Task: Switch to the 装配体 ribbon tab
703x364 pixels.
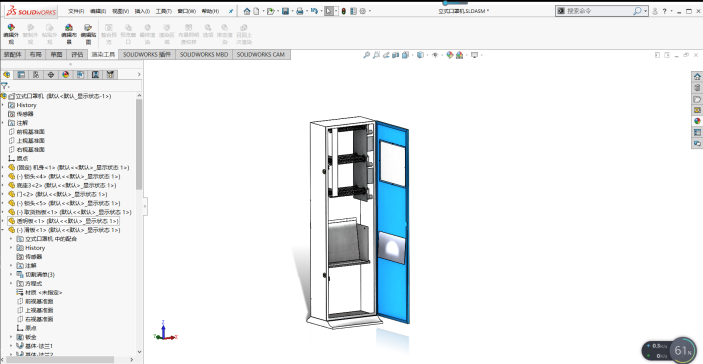Action: (x=13, y=55)
